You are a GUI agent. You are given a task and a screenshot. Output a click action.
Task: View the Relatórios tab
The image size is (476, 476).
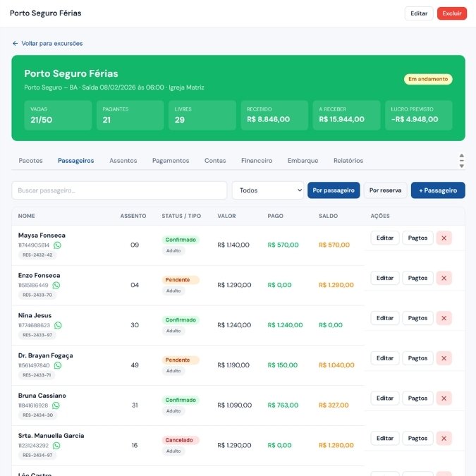point(348,161)
